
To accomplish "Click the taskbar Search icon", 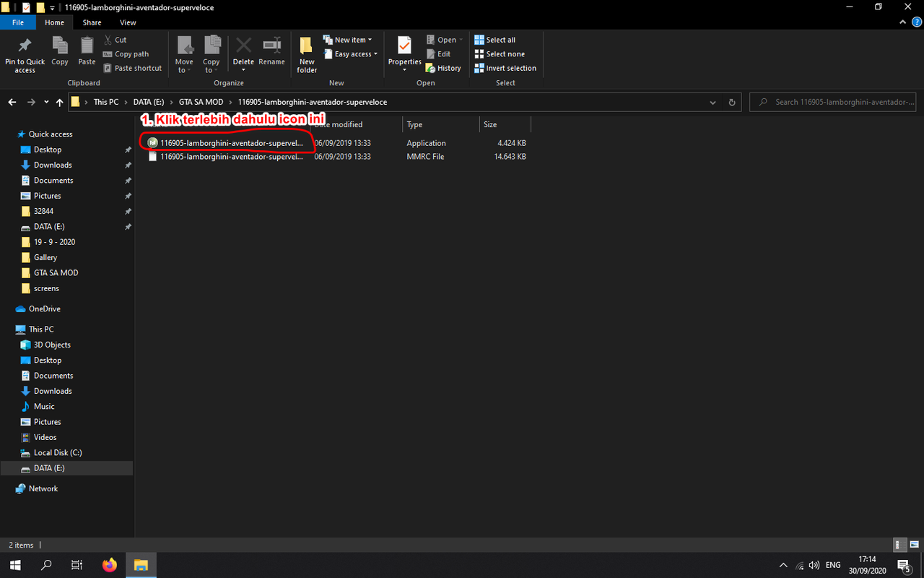I will point(47,565).
